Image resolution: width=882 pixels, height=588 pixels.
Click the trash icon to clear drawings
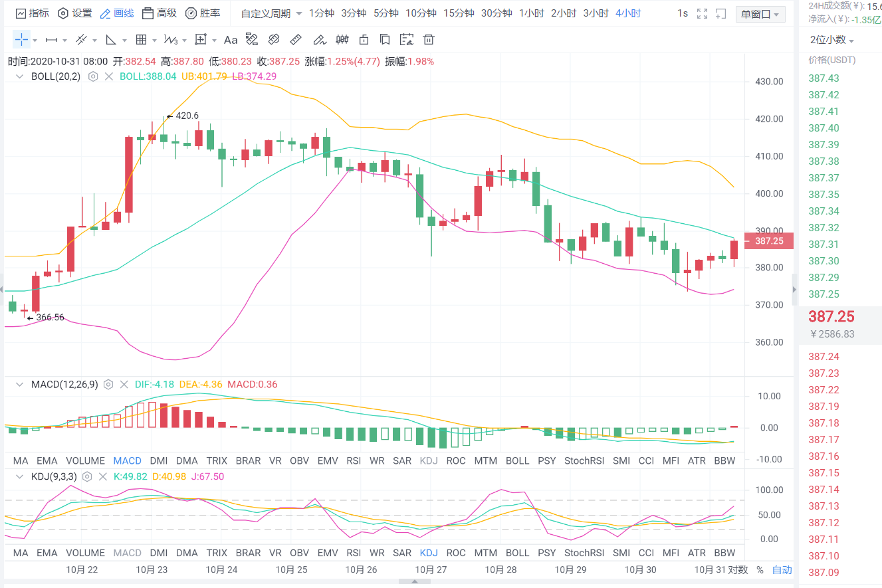429,40
